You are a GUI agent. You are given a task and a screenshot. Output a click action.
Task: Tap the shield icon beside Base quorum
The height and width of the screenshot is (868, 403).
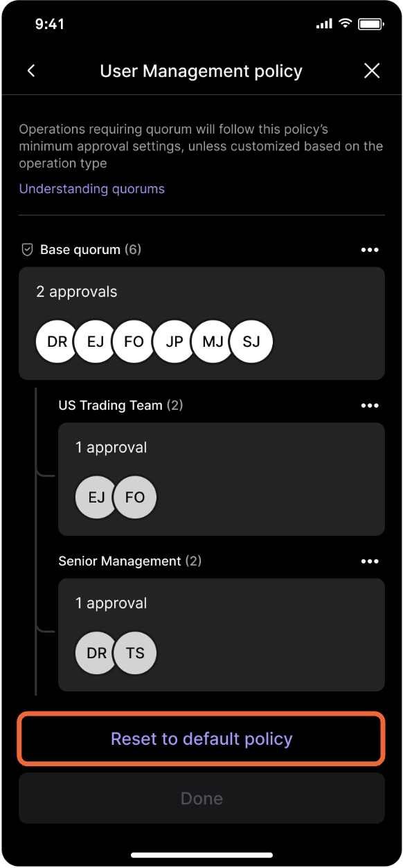[x=27, y=250]
